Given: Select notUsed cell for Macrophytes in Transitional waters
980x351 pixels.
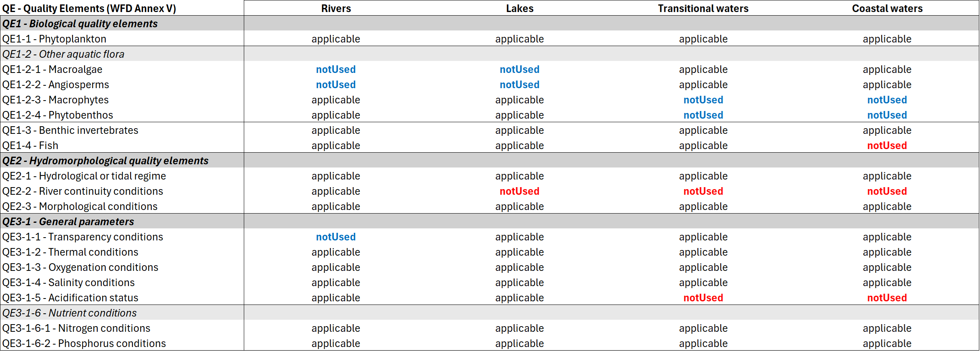Looking at the screenshot, I should coord(703,100).
